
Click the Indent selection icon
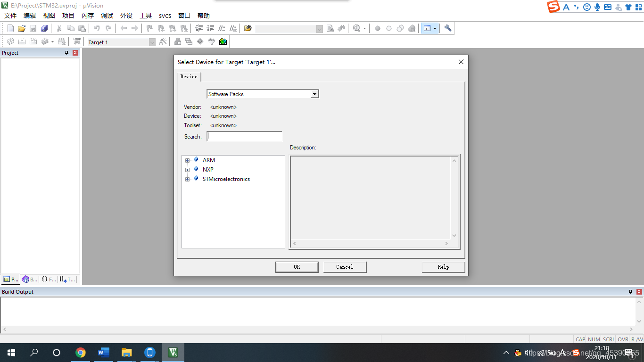click(199, 28)
